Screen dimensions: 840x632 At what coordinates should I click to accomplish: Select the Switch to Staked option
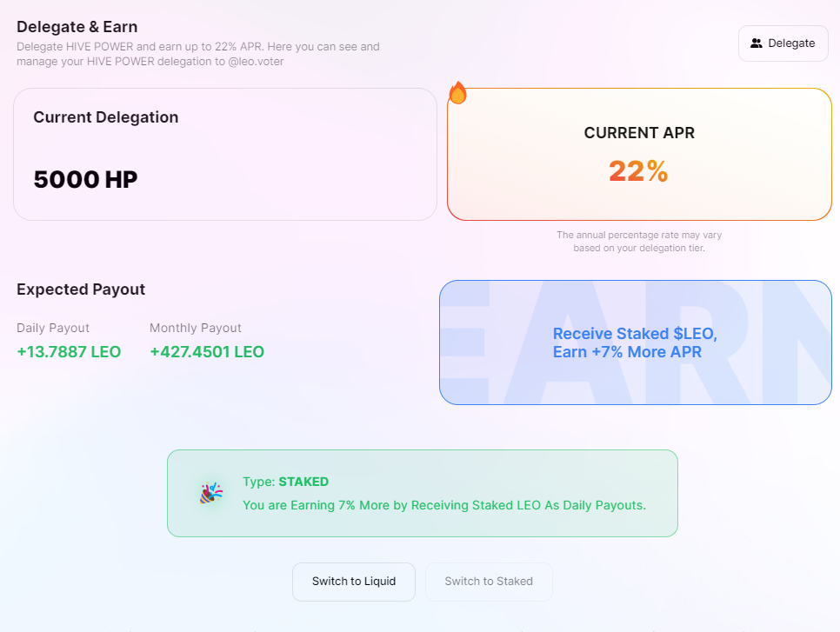pos(489,582)
